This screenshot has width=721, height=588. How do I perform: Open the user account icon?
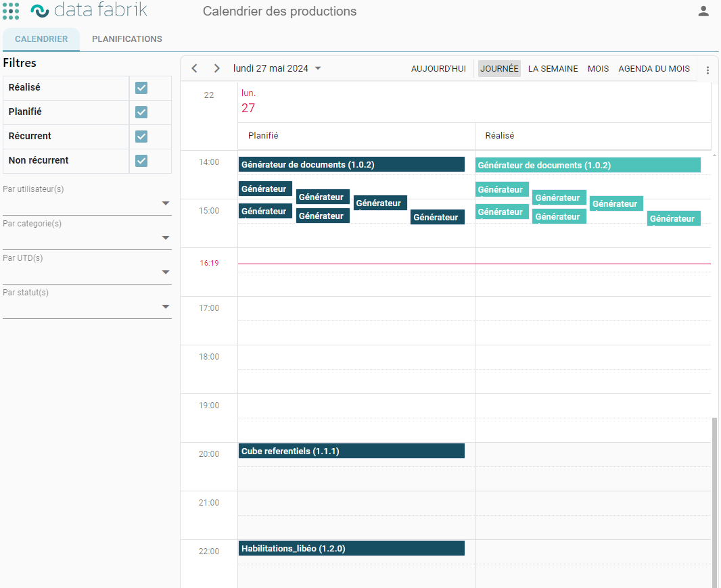point(703,11)
